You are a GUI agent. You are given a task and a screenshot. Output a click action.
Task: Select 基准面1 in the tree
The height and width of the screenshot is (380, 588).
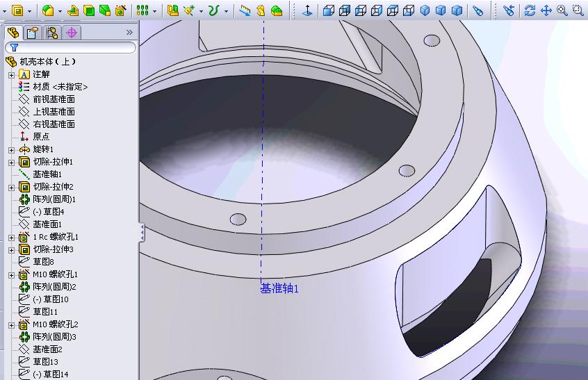coord(47,224)
